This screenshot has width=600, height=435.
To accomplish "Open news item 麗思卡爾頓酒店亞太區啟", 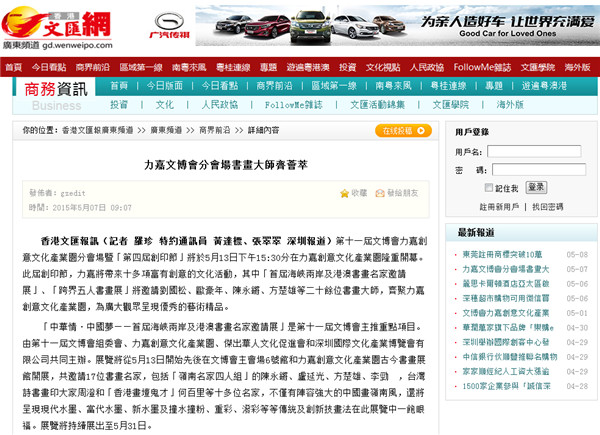I will point(505,284).
